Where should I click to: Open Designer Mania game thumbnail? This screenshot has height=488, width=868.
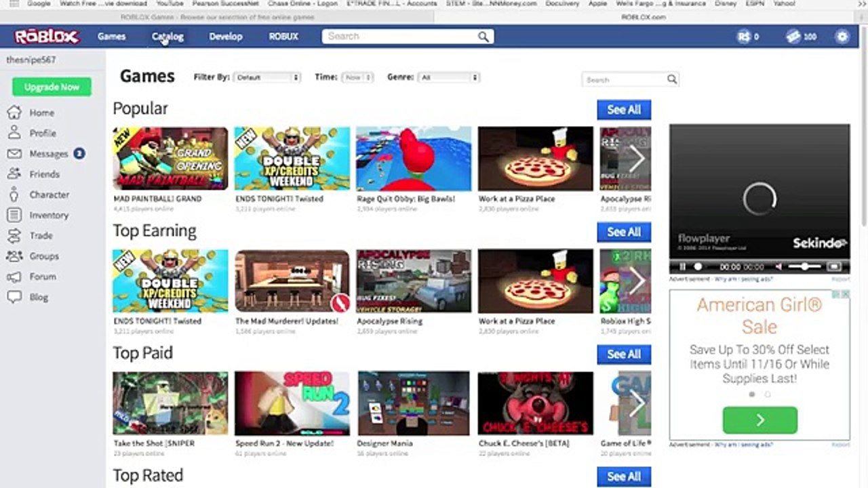414,403
